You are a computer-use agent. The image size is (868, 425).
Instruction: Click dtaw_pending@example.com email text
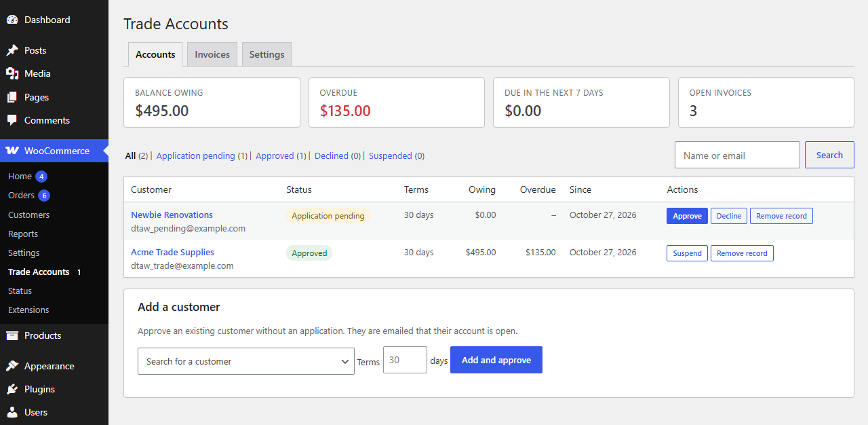tap(188, 229)
